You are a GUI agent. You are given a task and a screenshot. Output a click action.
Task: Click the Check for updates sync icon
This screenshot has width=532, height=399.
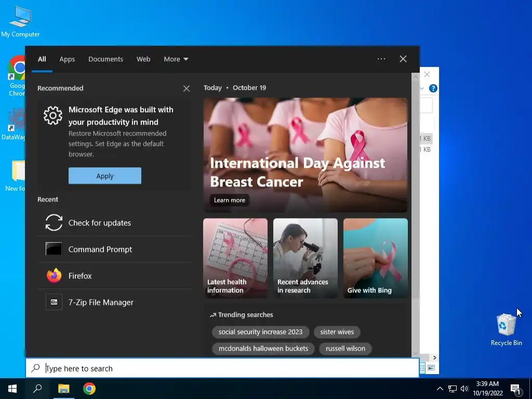point(54,222)
